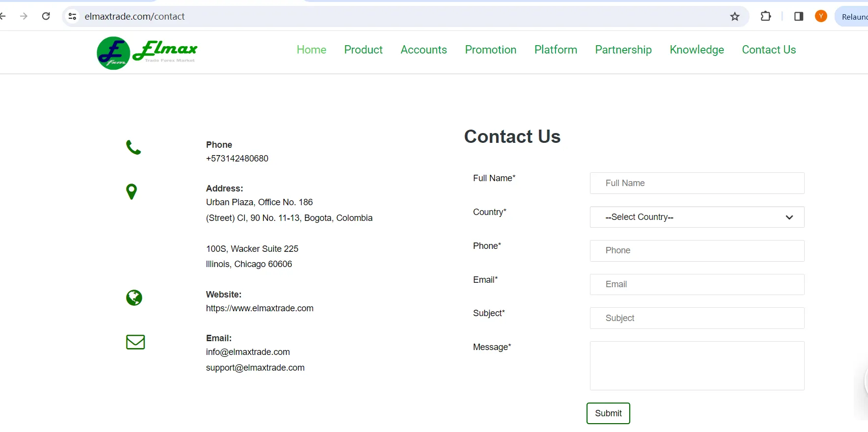868x432 pixels.
Task: Click the support@elmaxtrade.com email address
Action: [x=255, y=368]
